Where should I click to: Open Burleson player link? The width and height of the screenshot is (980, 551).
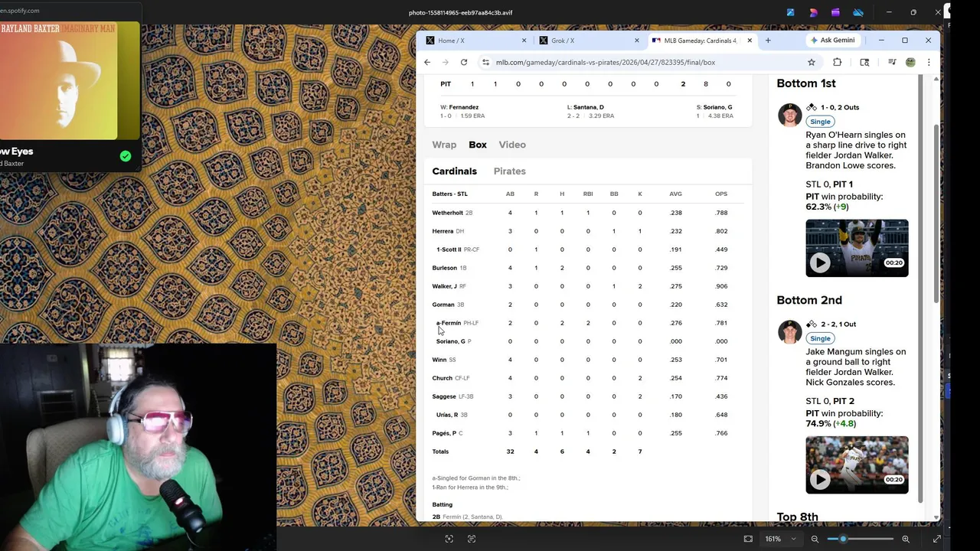pos(444,268)
